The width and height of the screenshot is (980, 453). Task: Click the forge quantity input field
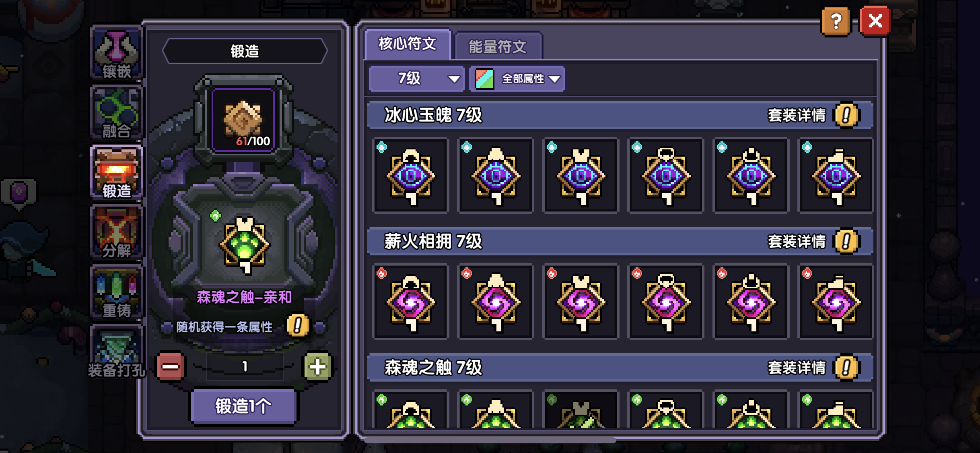(x=245, y=366)
